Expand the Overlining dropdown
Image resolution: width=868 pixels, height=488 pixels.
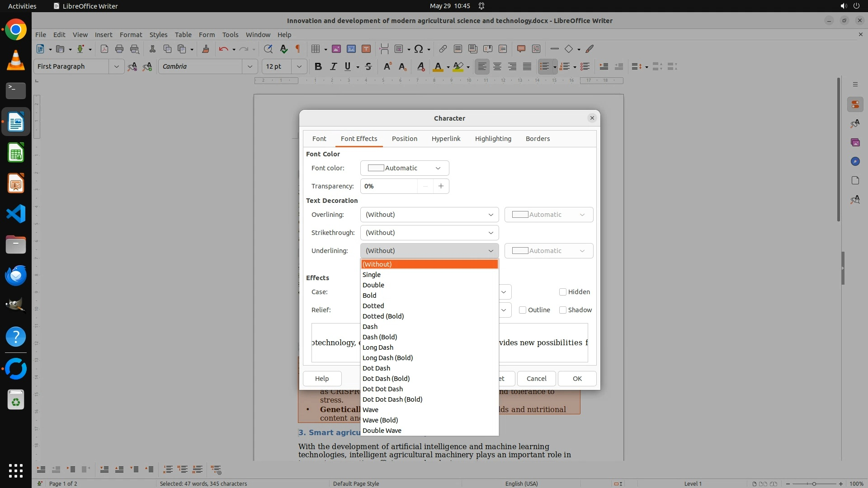pos(429,215)
